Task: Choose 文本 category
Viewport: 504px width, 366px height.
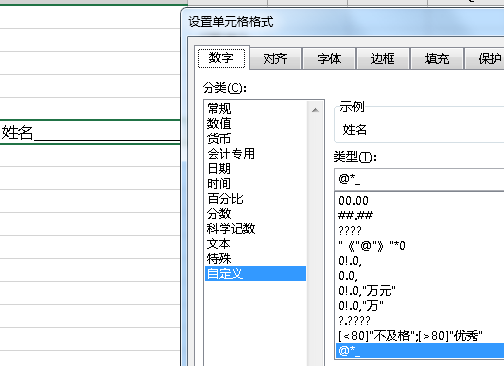Action: point(256,244)
